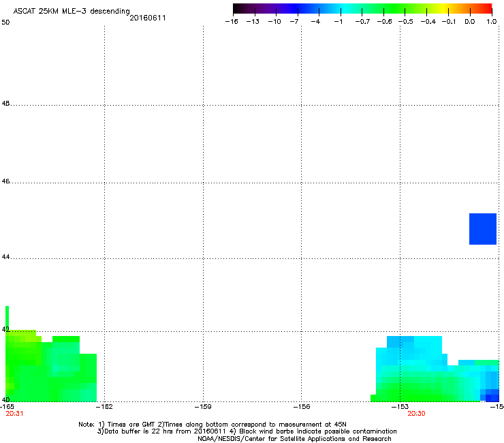Click the color bar label '-7'

coord(294,22)
